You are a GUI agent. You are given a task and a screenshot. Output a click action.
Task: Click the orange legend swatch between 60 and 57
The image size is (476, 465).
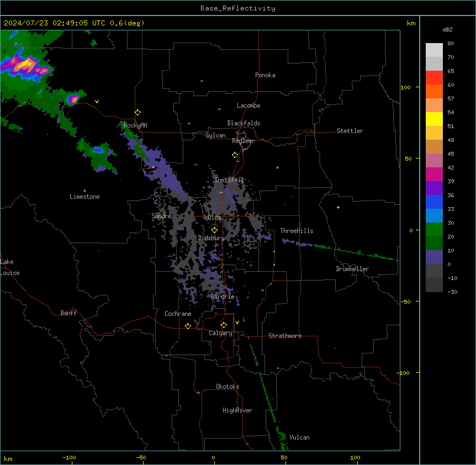(434, 91)
